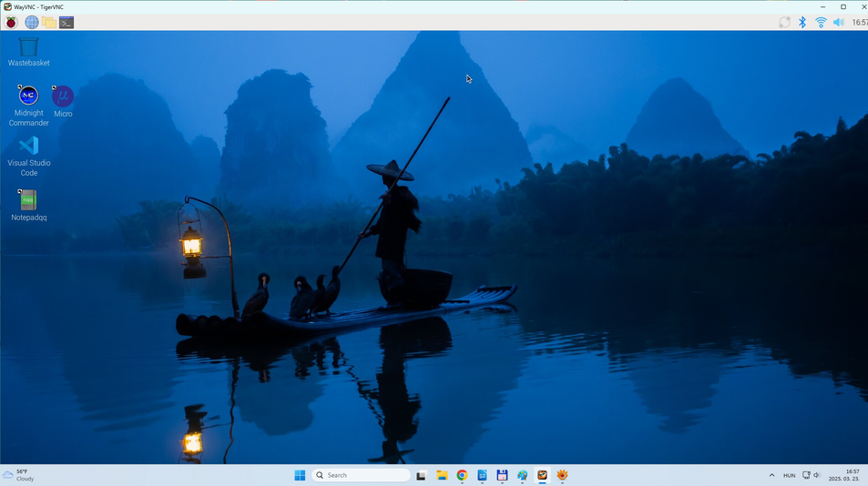Open File Explorer from the Windows taskbar
This screenshot has width=868, height=486.
(442, 475)
